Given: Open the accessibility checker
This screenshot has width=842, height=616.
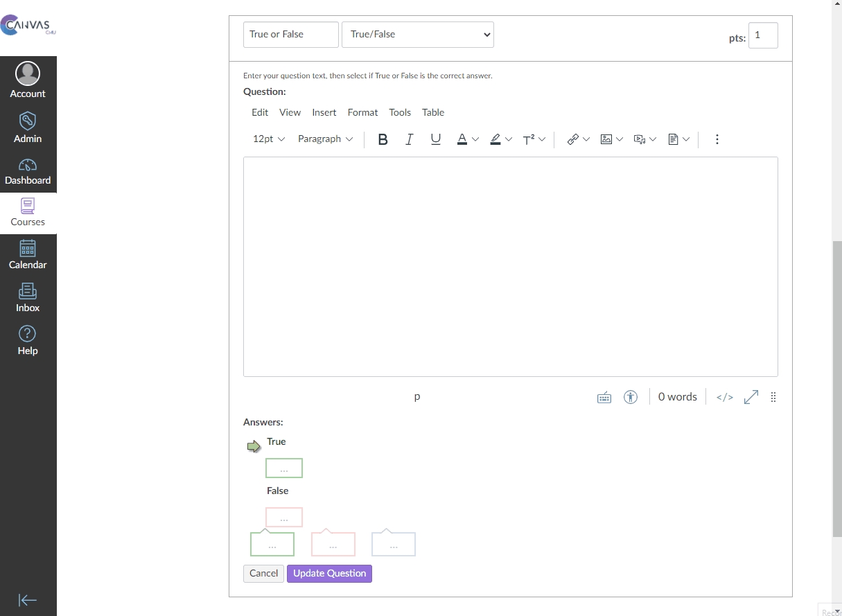Looking at the screenshot, I should (630, 397).
